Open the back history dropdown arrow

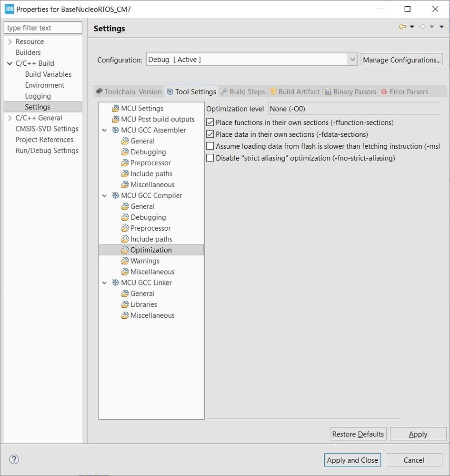pyautogui.click(x=412, y=27)
